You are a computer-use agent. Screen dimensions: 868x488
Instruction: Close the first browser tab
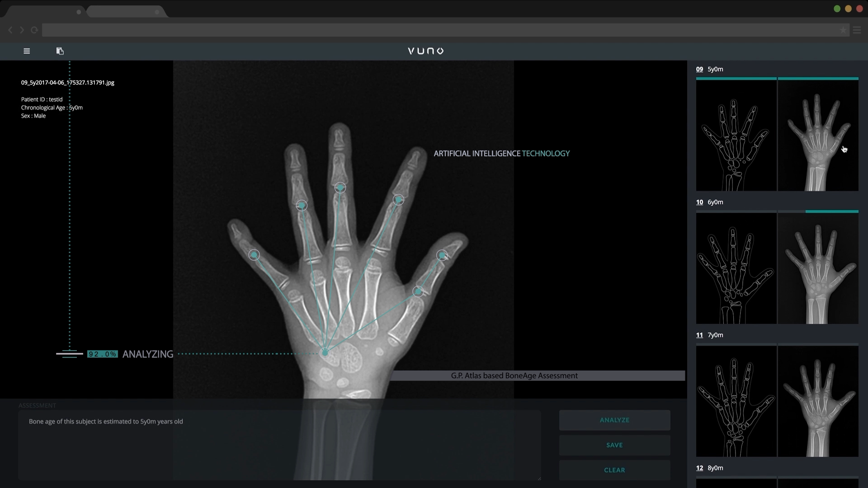tap(79, 12)
